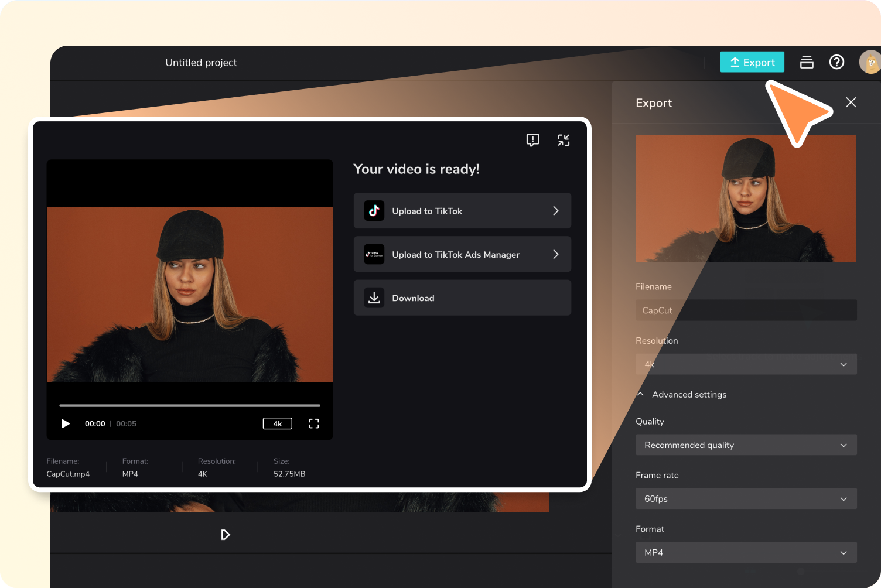The width and height of the screenshot is (881, 588).
Task: Click the 00:00 current time text
Action: coord(95,423)
